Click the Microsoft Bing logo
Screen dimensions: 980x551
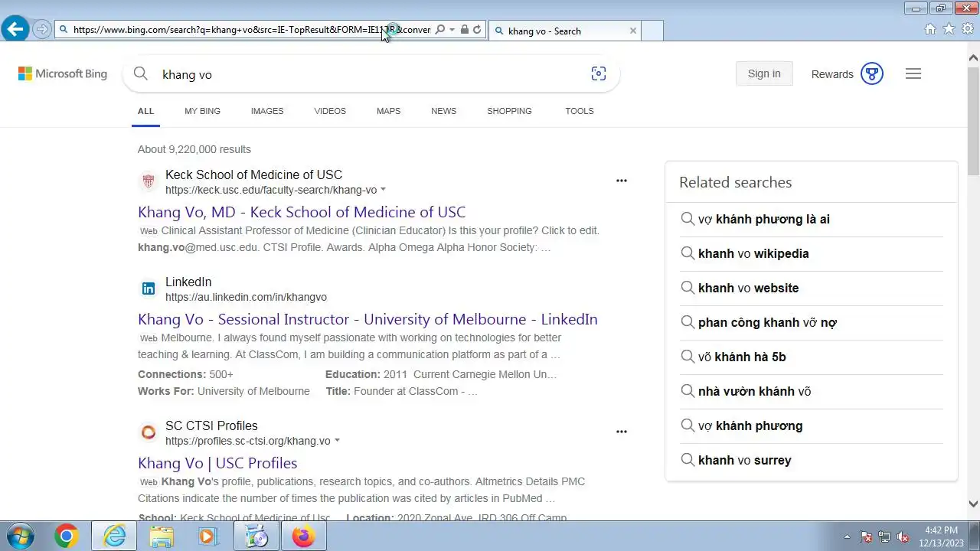[63, 73]
